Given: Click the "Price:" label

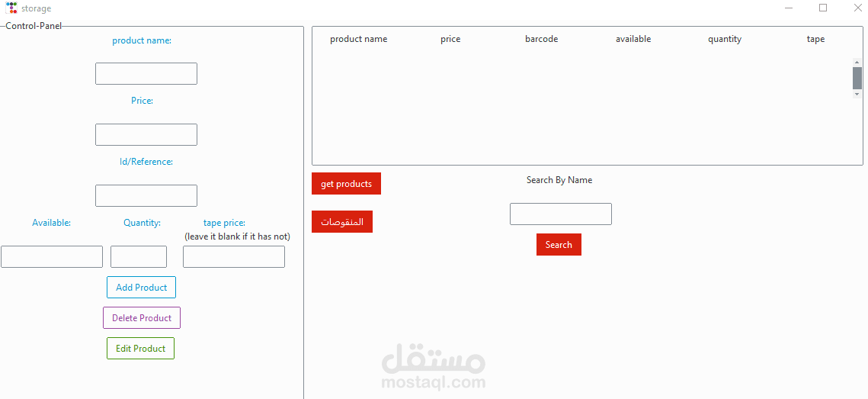Looking at the screenshot, I should [x=143, y=100].
